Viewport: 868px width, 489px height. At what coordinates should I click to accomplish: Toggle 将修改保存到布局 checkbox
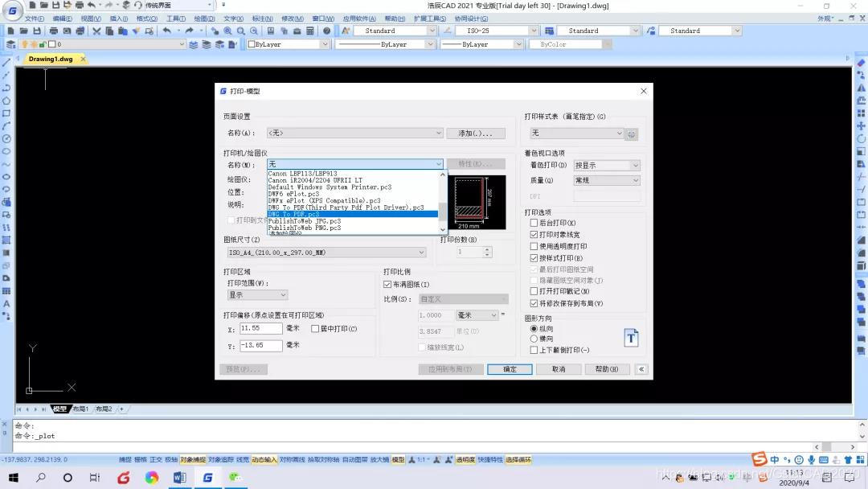tap(534, 303)
